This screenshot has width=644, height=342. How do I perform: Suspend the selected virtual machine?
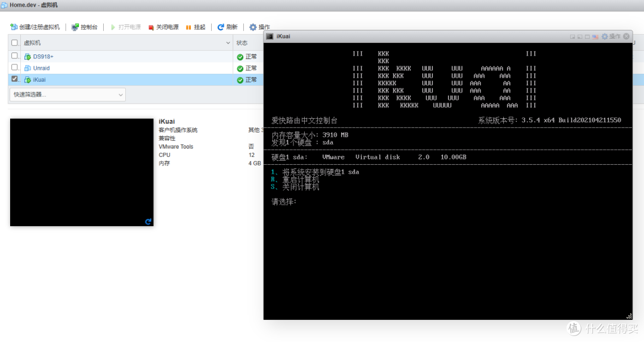tap(196, 27)
